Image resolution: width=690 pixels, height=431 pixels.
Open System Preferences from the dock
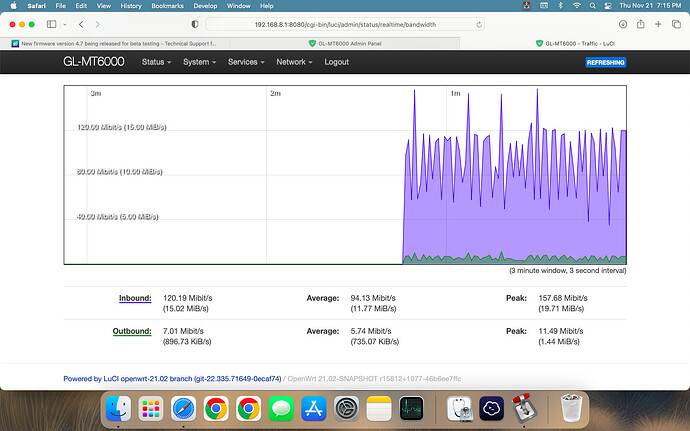pos(346,408)
